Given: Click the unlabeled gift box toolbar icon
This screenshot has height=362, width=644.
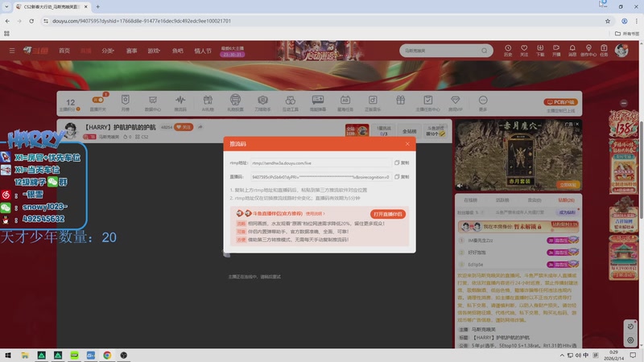Looking at the screenshot, I should click(x=400, y=100).
